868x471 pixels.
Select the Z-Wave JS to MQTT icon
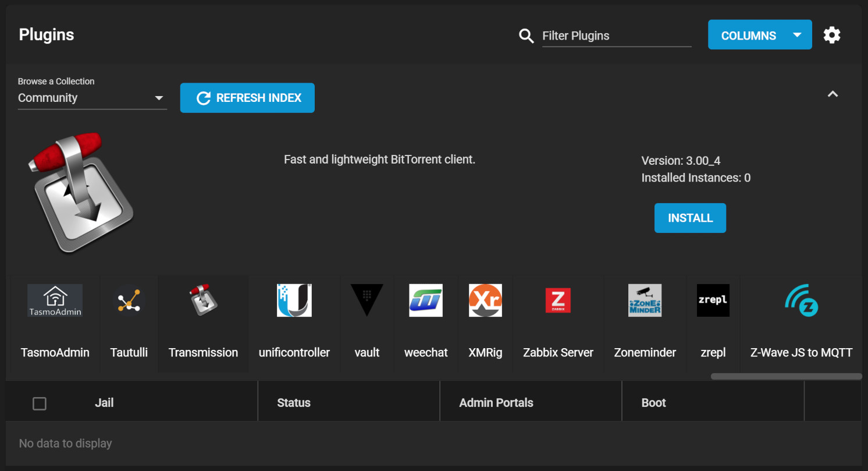[802, 300]
